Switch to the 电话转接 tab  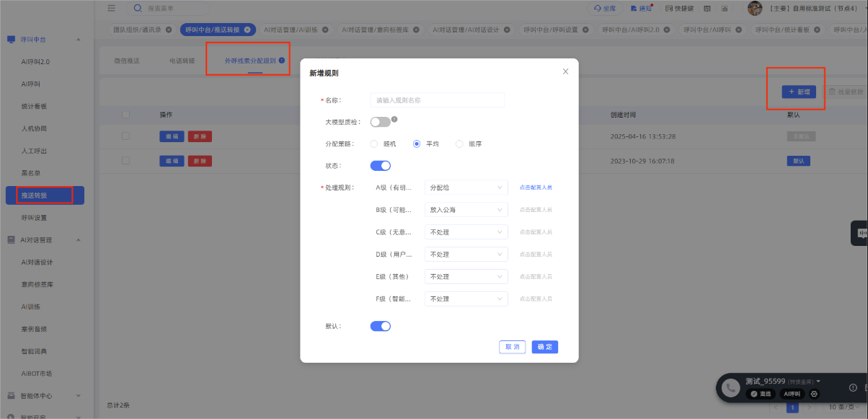coord(182,61)
